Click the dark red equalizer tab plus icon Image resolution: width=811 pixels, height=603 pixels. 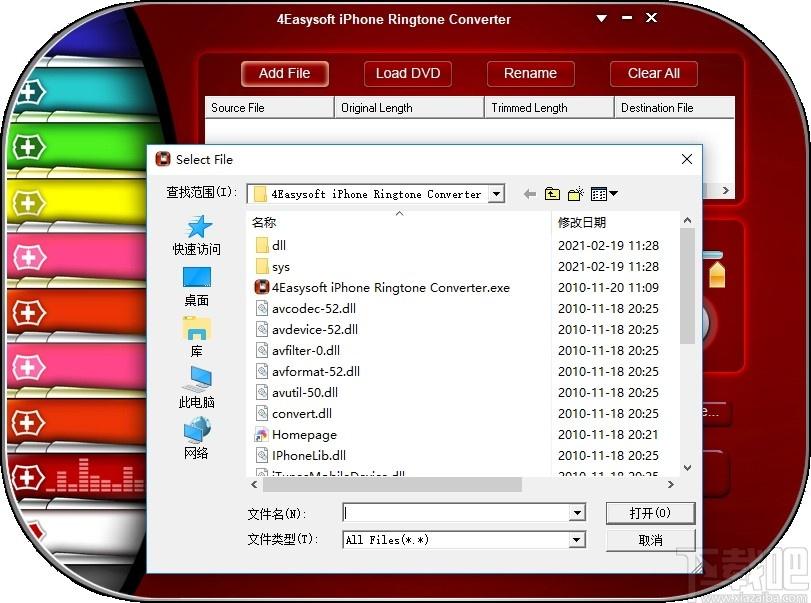[x=27, y=477]
